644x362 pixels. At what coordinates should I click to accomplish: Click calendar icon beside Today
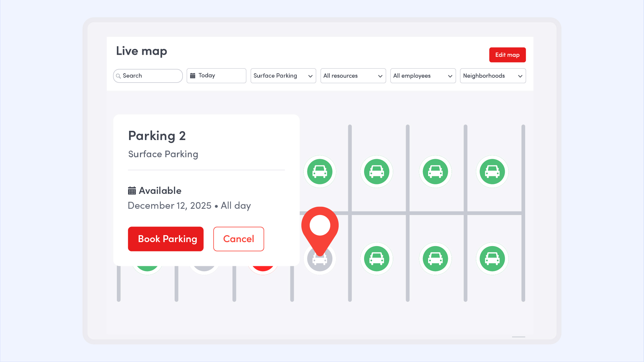point(193,76)
